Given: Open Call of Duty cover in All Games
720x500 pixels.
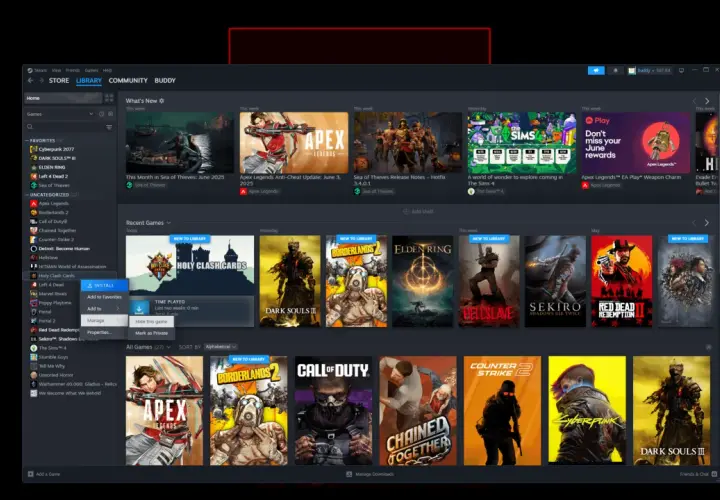Looking at the screenshot, I should pos(333,410).
